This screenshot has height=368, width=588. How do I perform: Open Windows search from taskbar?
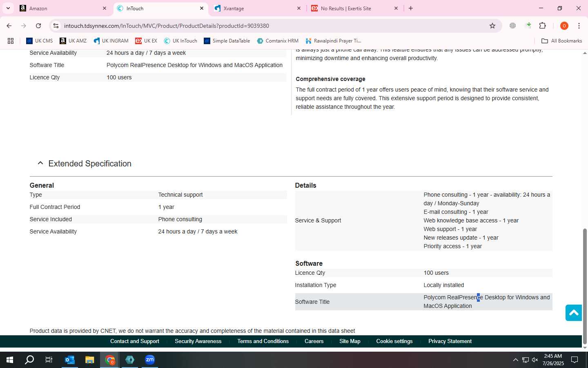tap(29, 360)
